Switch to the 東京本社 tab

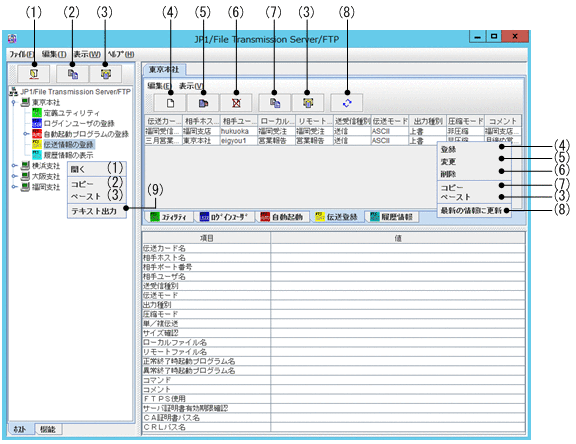point(164,69)
